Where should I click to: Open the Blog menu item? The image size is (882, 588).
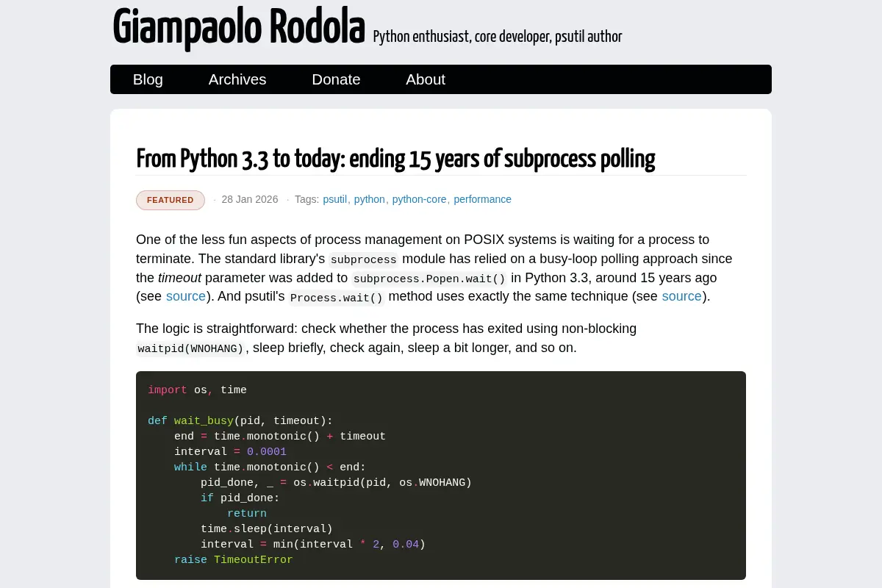coord(148,79)
